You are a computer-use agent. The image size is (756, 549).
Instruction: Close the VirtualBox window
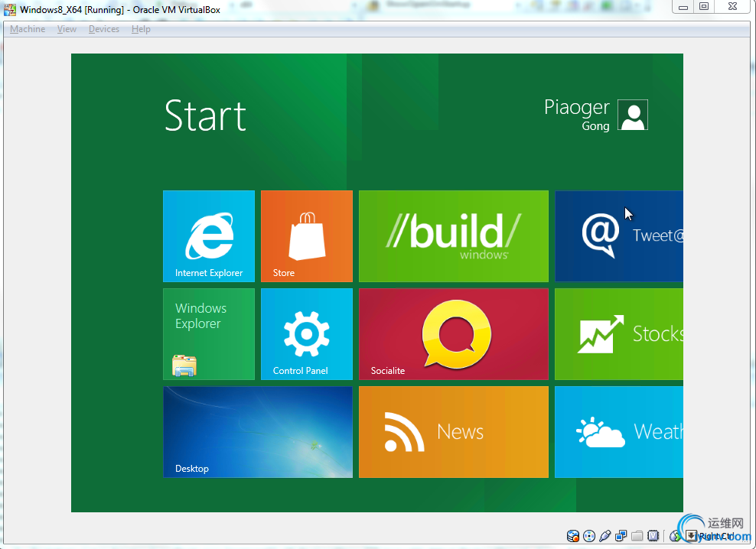tap(732, 7)
